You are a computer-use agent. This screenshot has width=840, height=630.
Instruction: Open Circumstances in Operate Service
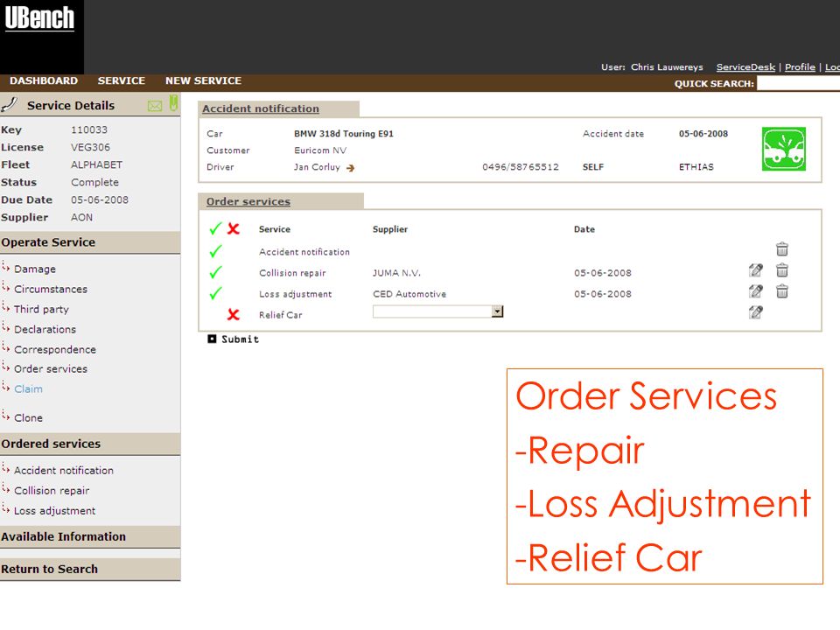[51, 290]
